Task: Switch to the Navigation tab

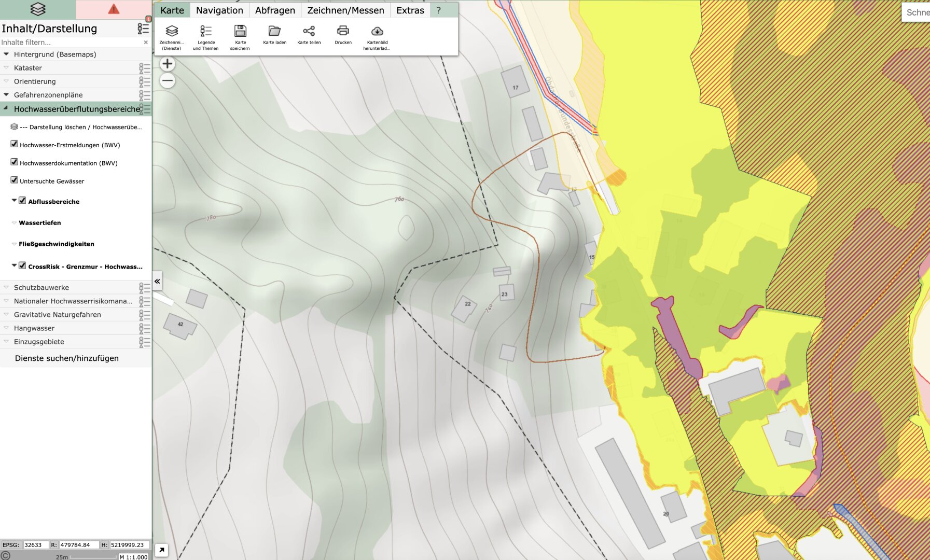Action: tap(219, 10)
